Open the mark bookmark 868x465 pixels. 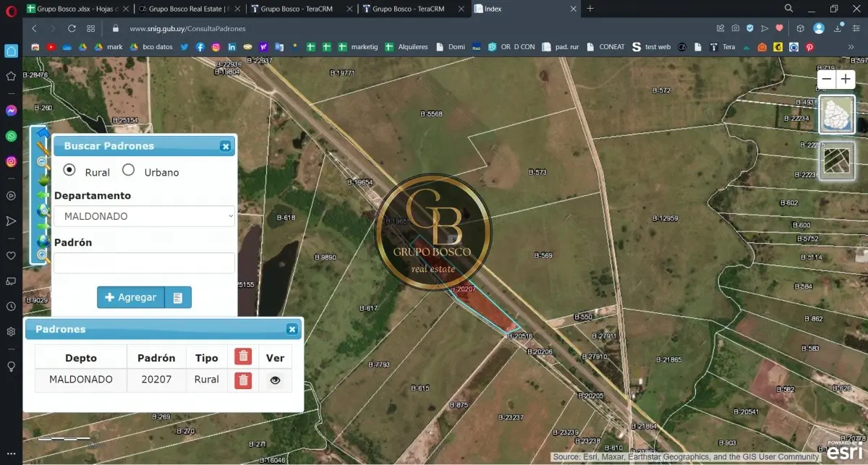click(108, 47)
